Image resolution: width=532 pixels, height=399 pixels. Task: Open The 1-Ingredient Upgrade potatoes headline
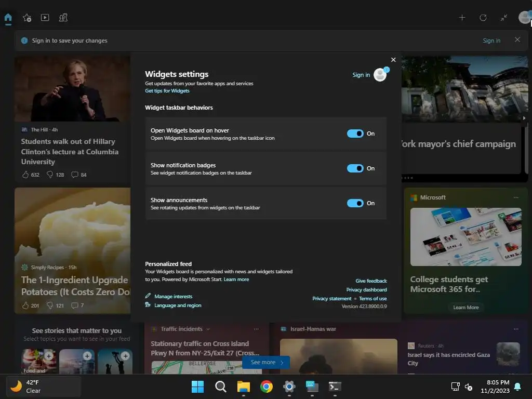coord(76,286)
